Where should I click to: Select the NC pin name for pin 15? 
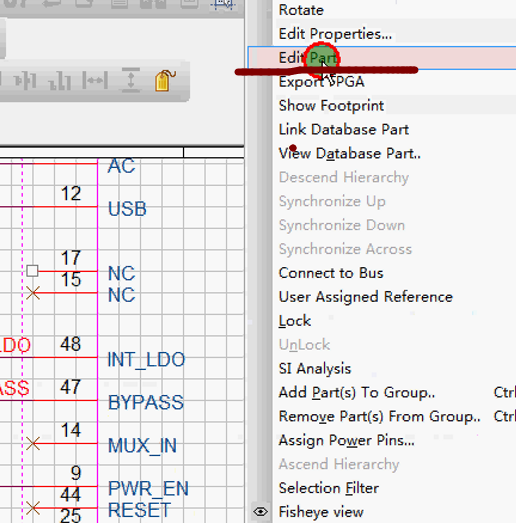click(121, 295)
